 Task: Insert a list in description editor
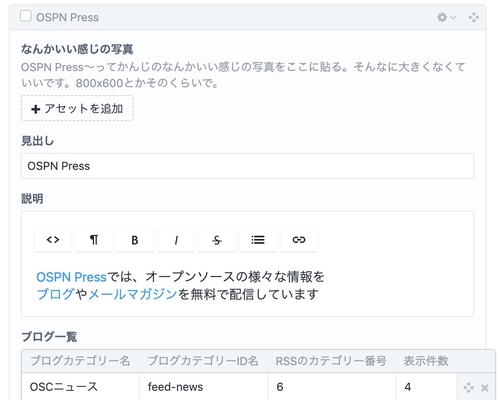click(x=258, y=239)
